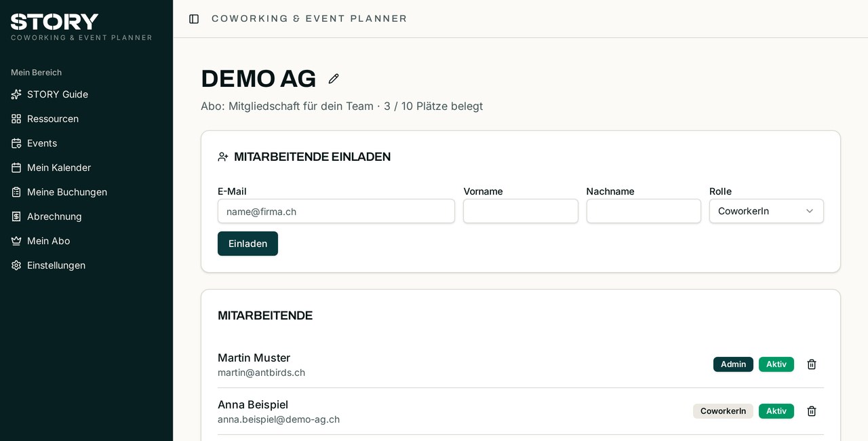868x441 pixels.
Task: Click Martin Muster's Admin badge
Action: click(733, 364)
